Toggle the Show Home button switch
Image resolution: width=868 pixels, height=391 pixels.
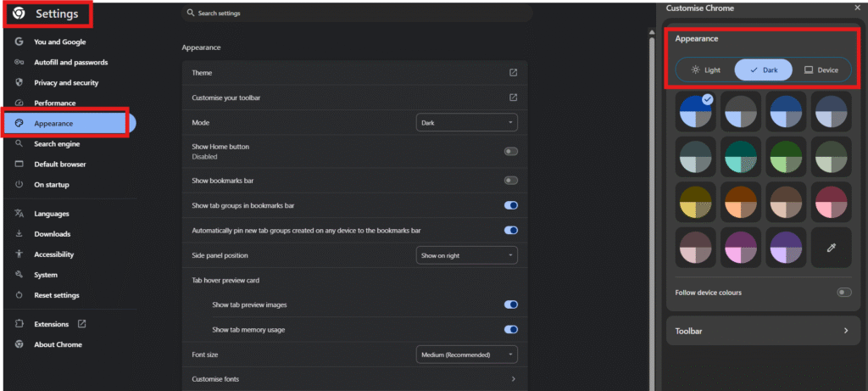pos(511,152)
